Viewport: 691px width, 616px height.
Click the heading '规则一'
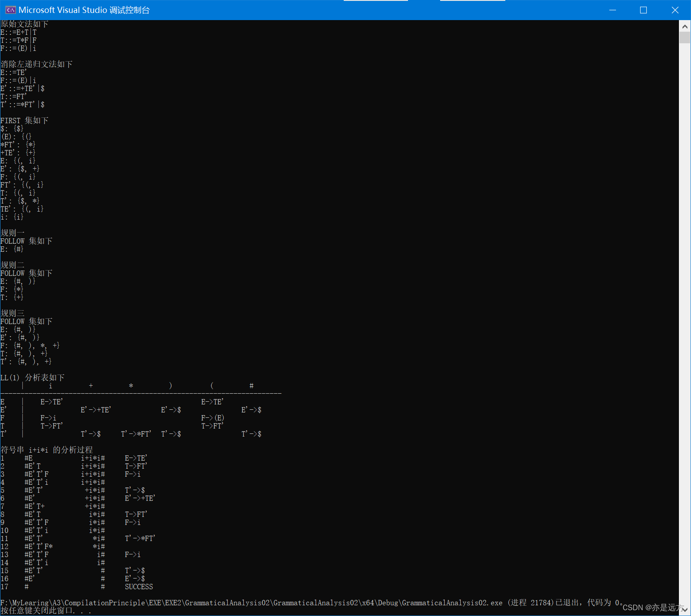tap(12, 233)
